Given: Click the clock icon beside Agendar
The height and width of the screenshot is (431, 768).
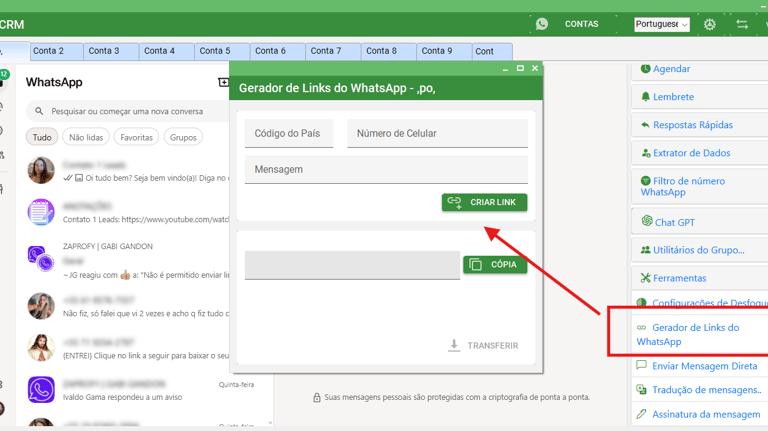Looking at the screenshot, I should pos(646,69).
